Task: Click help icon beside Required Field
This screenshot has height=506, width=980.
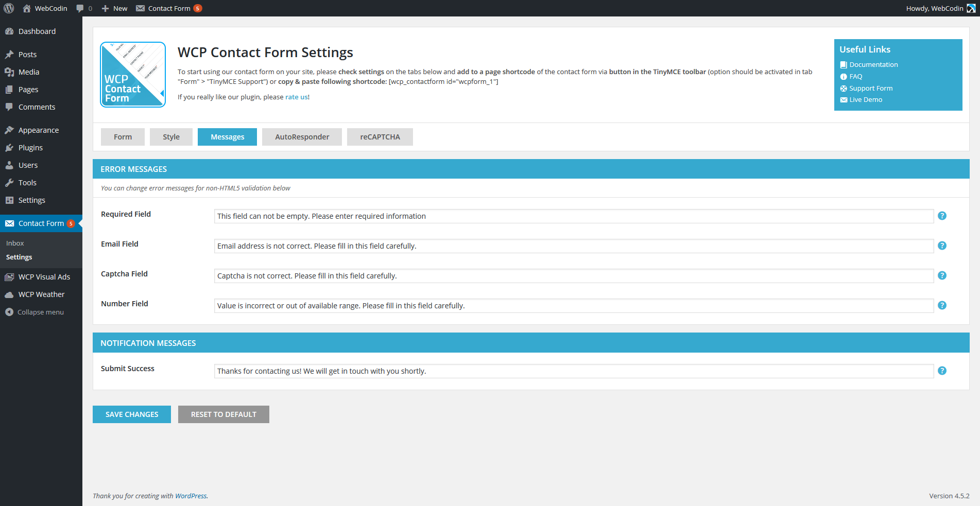Action: click(x=942, y=216)
